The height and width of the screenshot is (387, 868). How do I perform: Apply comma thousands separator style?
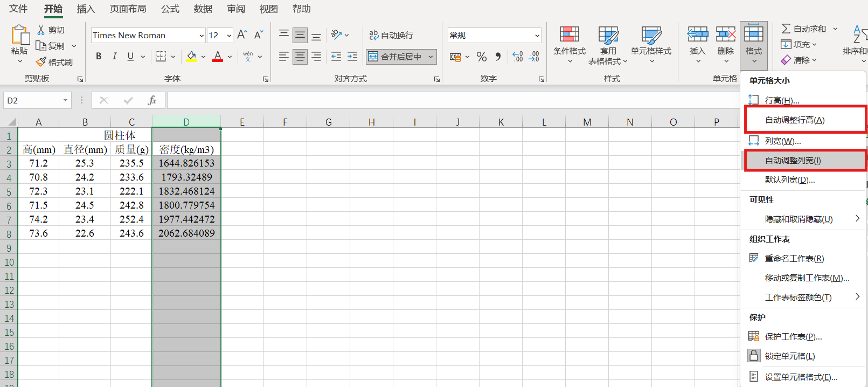pos(498,57)
